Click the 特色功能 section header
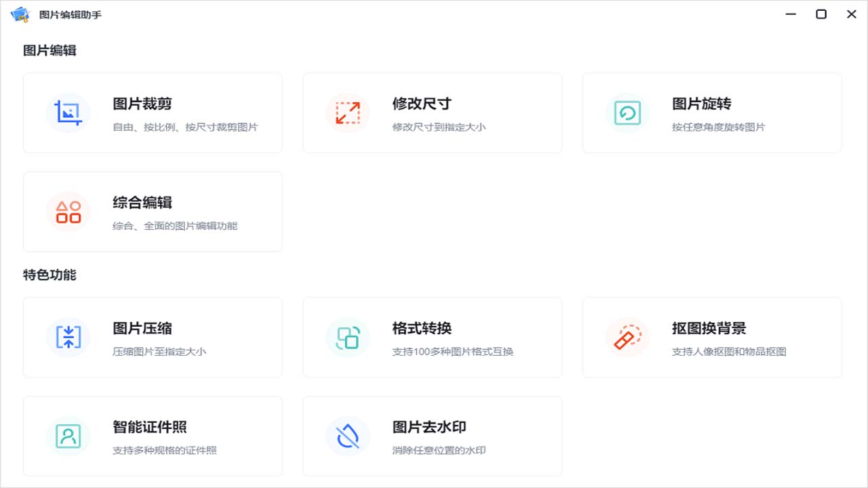 49,275
